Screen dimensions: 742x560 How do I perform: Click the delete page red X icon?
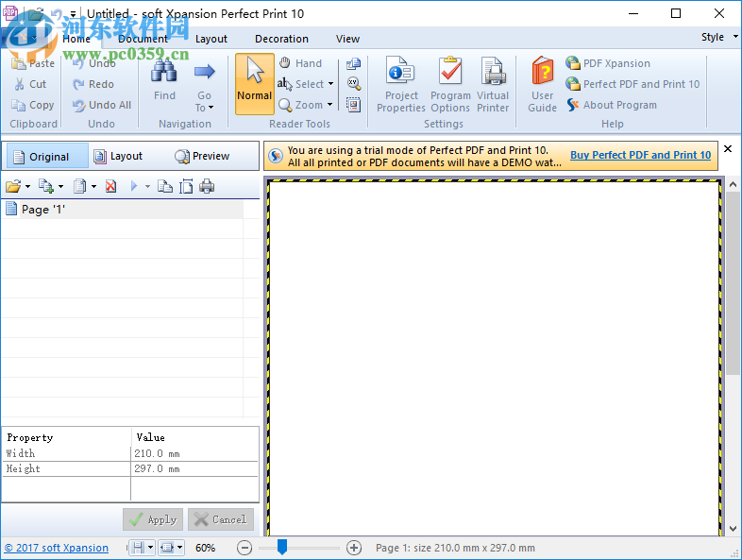point(110,186)
